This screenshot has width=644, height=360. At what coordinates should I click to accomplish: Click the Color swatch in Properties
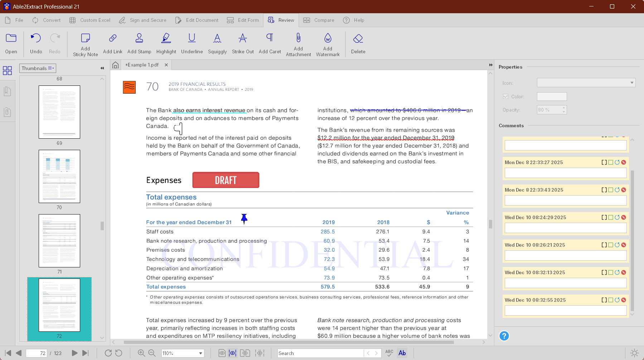(552, 97)
